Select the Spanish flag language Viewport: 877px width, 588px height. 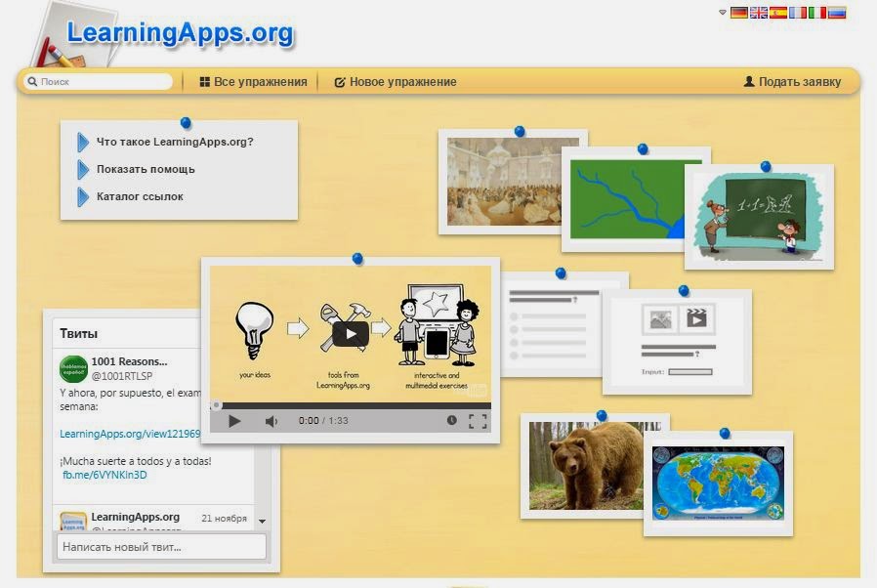coord(778,13)
